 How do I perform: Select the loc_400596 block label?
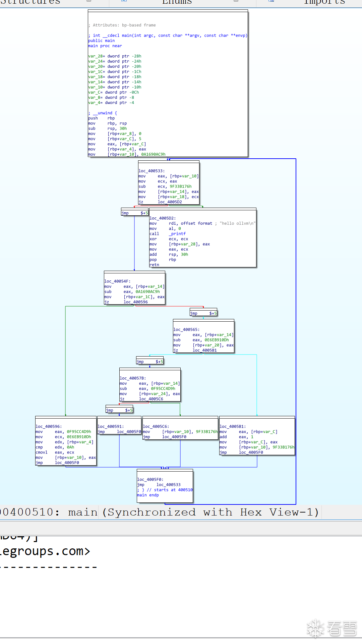tap(49, 427)
